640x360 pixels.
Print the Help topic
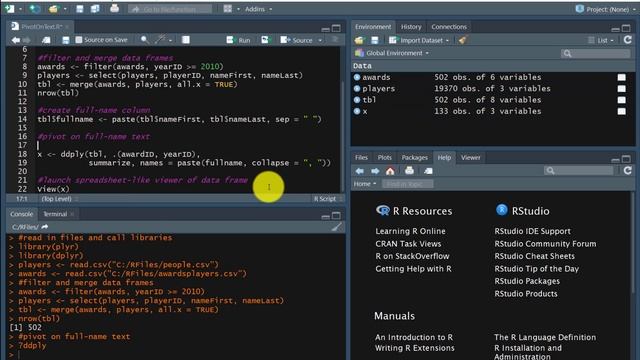pyautogui.click(x=409, y=171)
